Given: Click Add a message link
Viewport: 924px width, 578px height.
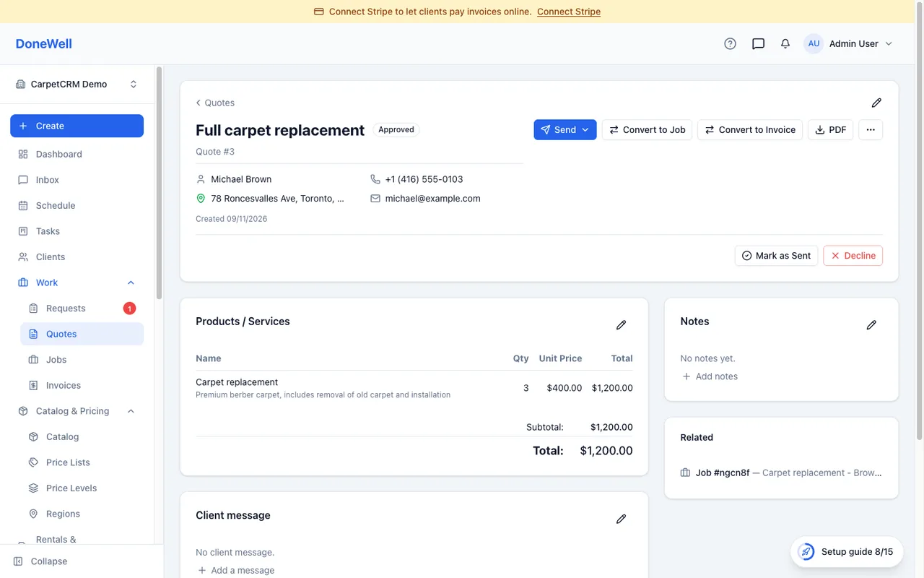Looking at the screenshot, I should tap(235, 570).
